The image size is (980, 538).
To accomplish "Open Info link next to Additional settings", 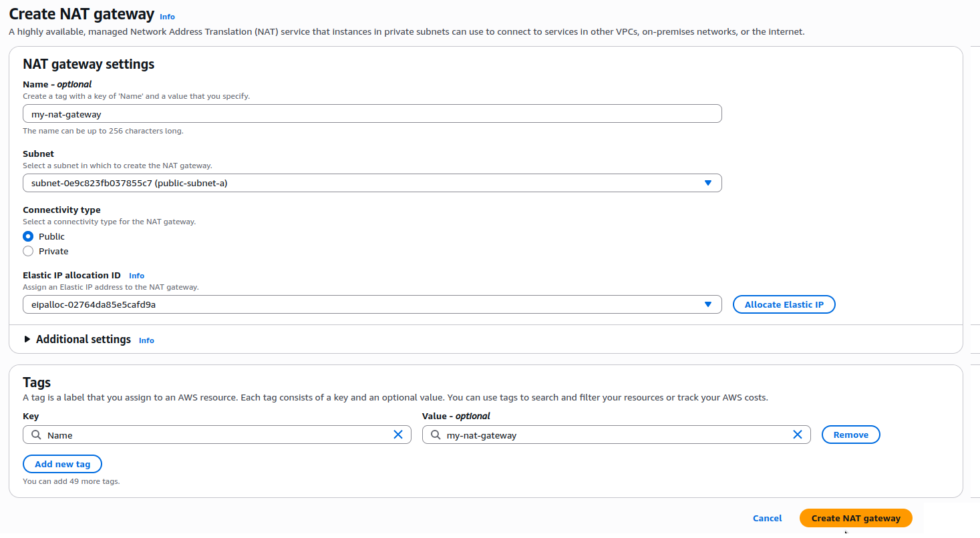I will pyautogui.click(x=146, y=340).
